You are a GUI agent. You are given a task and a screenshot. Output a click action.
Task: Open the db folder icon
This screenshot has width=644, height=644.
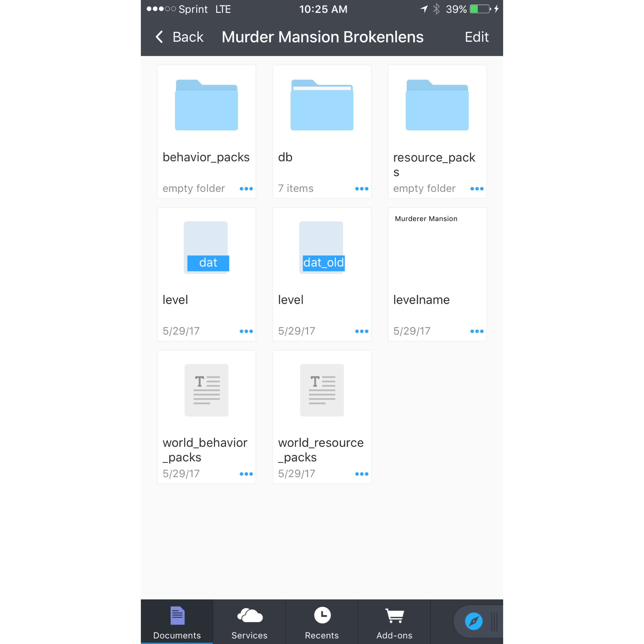[322, 105]
